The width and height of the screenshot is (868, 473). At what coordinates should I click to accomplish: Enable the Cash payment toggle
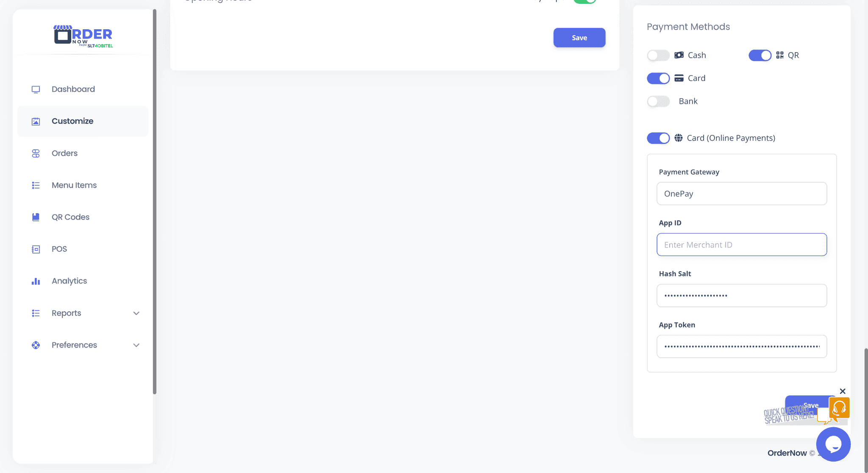658,56
